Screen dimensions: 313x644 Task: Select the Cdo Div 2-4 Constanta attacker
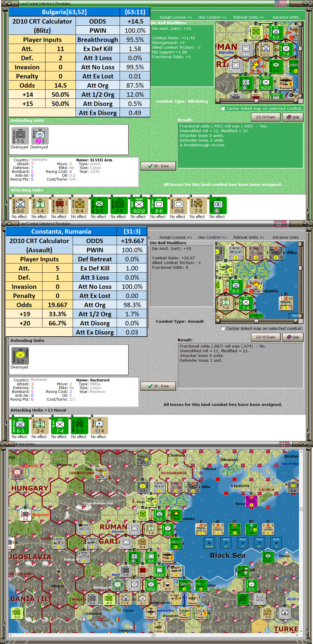[40, 425]
